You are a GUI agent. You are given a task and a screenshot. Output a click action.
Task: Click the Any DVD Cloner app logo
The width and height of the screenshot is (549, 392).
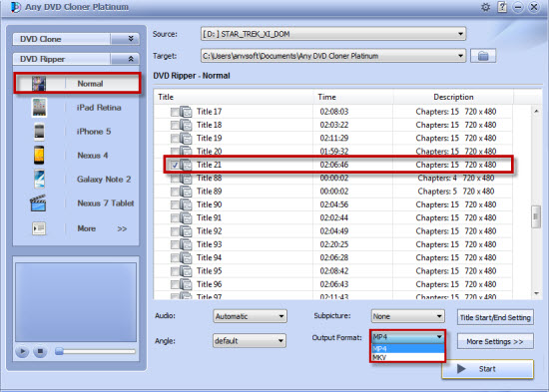click(15, 7)
